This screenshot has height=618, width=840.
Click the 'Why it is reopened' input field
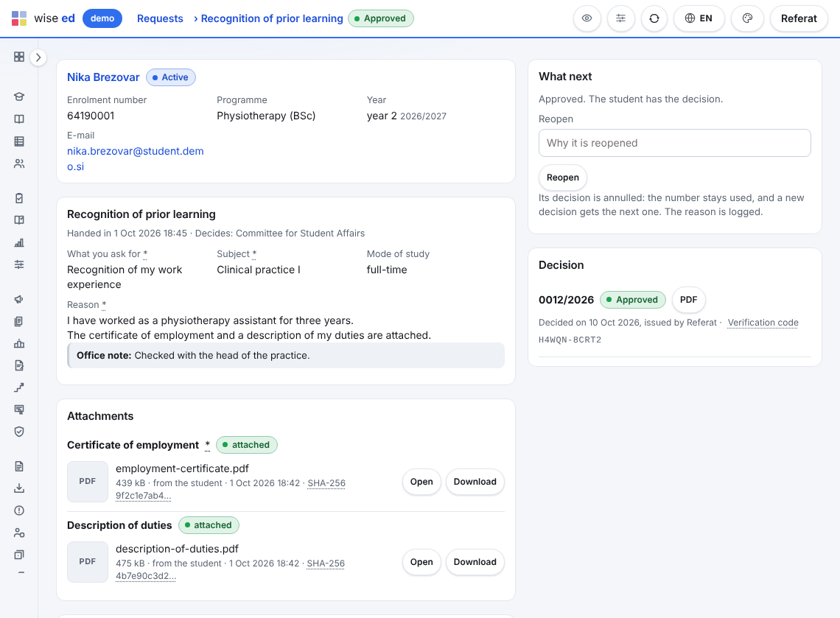tap(674, 143)
